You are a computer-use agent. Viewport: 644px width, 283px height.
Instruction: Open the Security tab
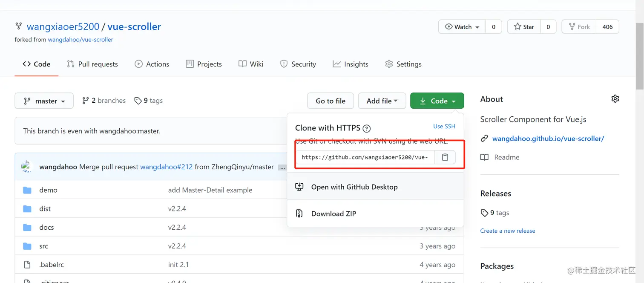[x=298, y=64]
